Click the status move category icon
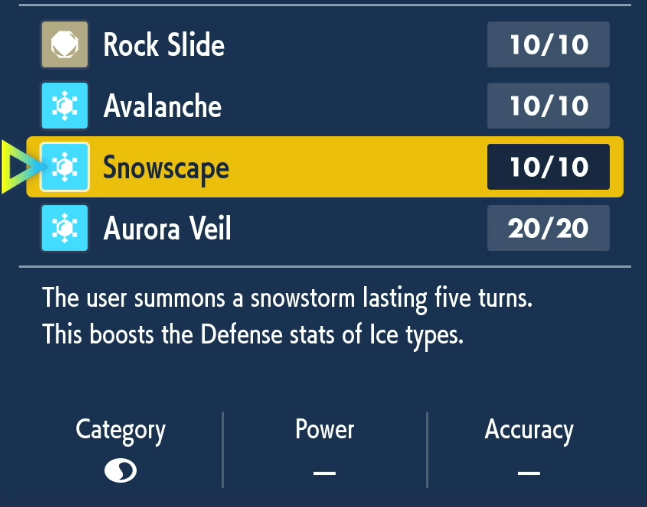 point(120,471)
